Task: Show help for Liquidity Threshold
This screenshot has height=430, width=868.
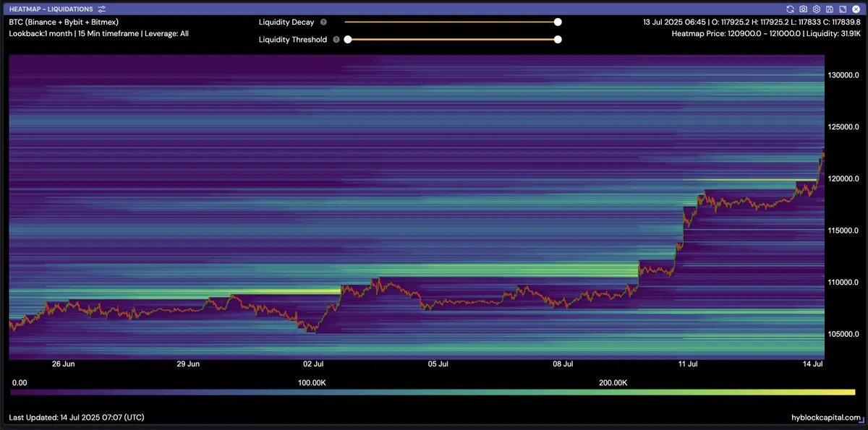Action: (x=336, y=40)
